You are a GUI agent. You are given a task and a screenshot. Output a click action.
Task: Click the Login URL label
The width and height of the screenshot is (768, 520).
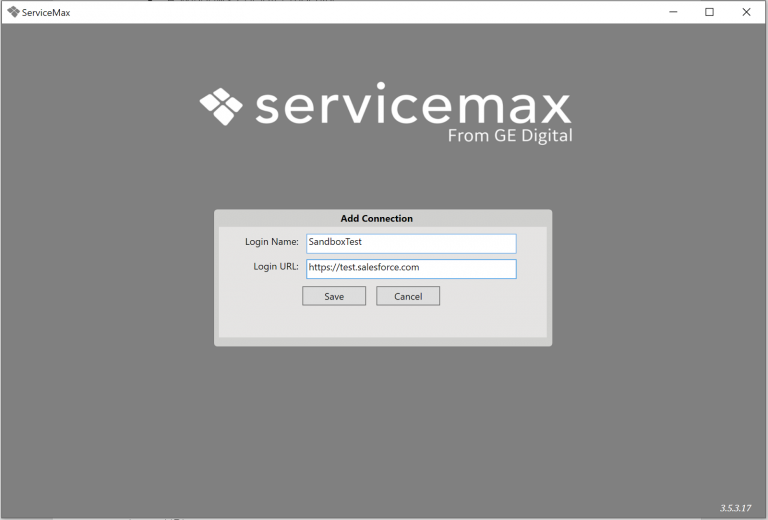[x=276, y=267]
